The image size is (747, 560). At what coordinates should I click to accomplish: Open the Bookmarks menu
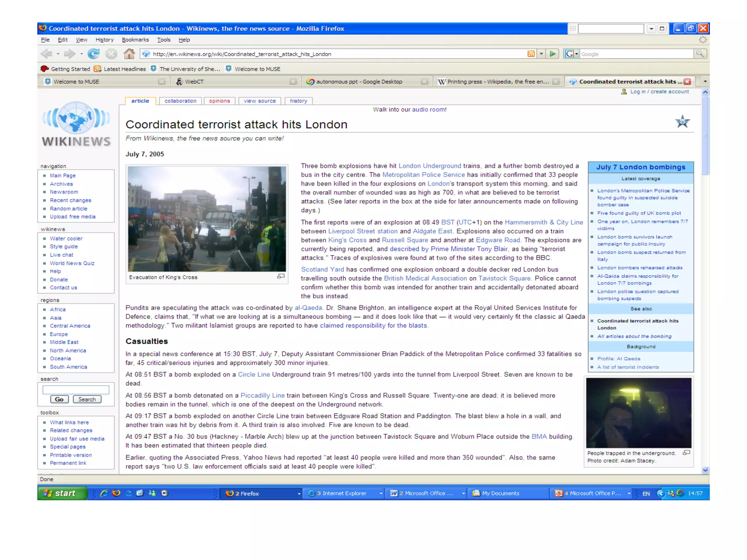pos(135,40)
